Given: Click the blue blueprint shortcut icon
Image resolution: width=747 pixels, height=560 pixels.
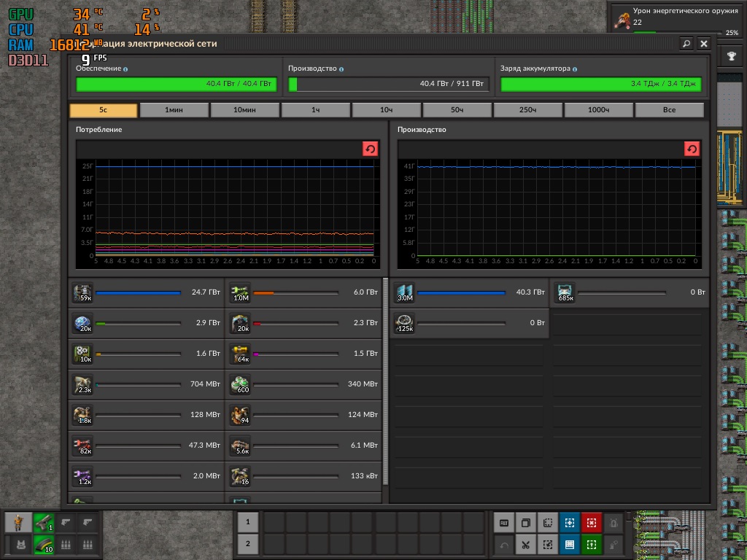Looking at the screenshot, I should [569, 523].
